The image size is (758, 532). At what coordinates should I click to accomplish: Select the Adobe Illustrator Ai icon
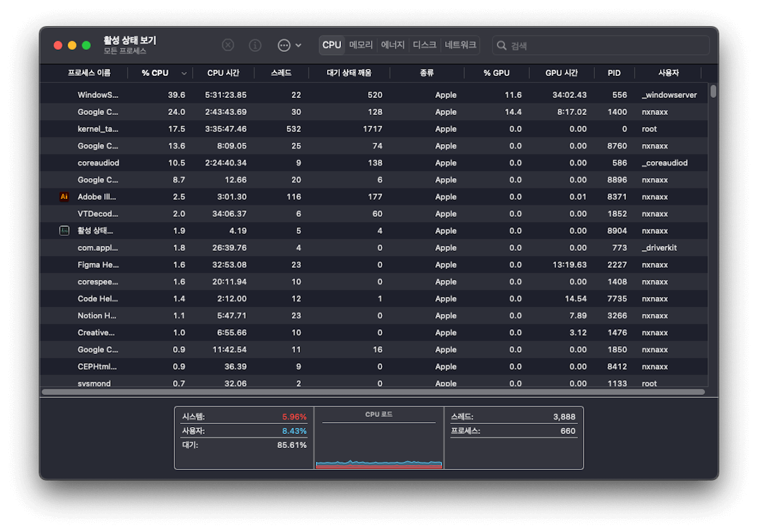point(64,196)
